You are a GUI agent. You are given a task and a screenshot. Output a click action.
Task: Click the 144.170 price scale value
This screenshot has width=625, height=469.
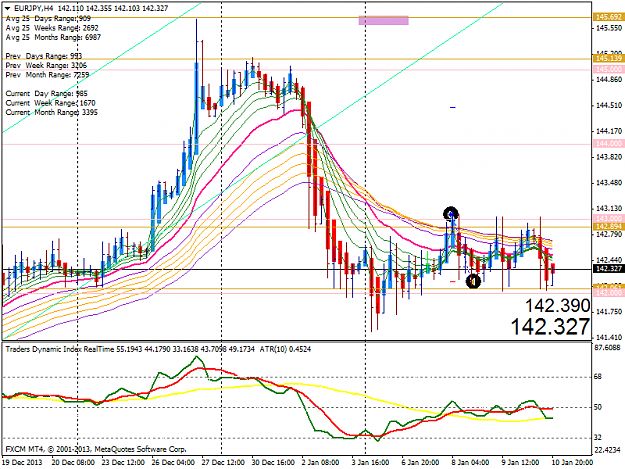(609, 131)
